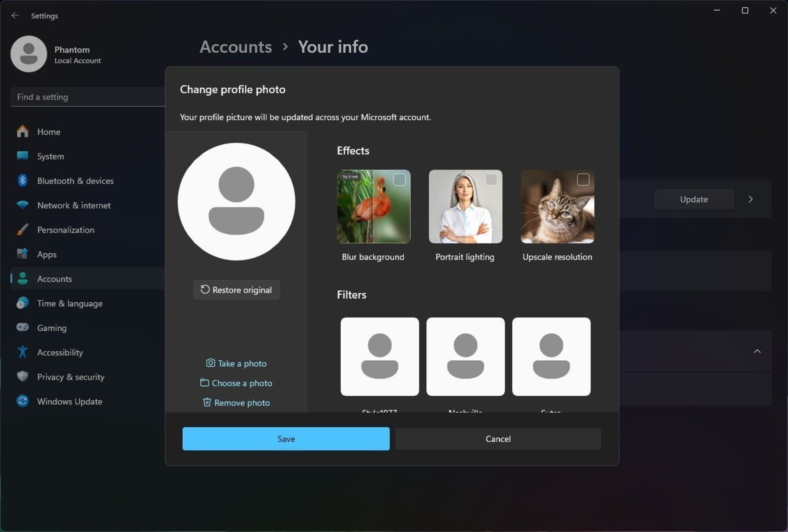The width and height of the screenshot is (788, 532).
Task: Open the Privacy & security settings
Action: [71, 376]
